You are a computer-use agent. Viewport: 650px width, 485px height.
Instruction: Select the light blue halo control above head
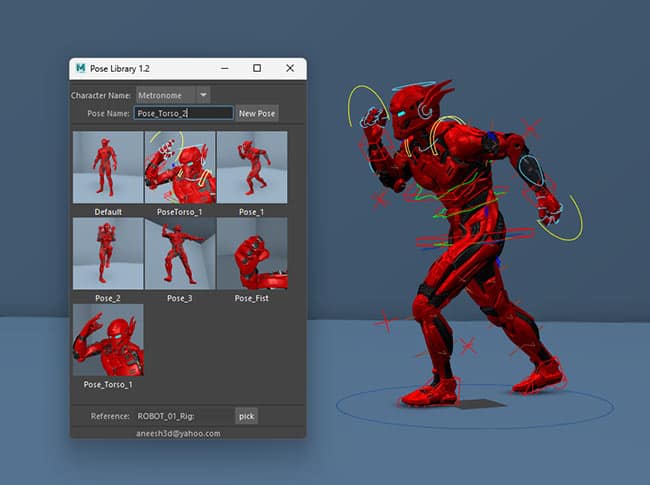pos(413,85)
